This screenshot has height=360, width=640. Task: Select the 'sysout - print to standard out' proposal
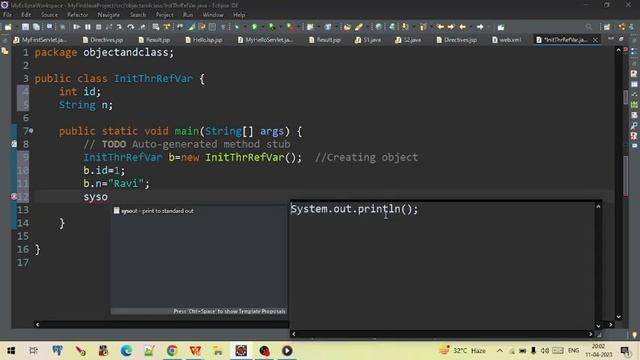tap(198, 211)
